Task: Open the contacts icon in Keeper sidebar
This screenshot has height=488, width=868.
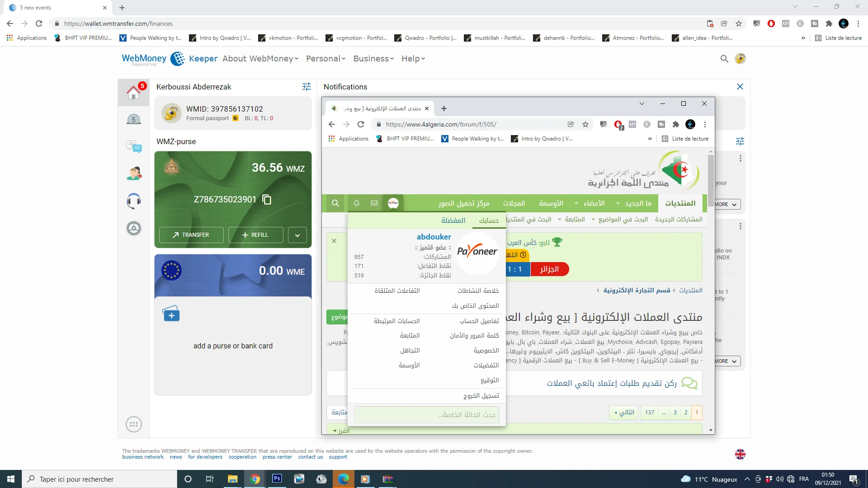Action: [x=134, y=174]
